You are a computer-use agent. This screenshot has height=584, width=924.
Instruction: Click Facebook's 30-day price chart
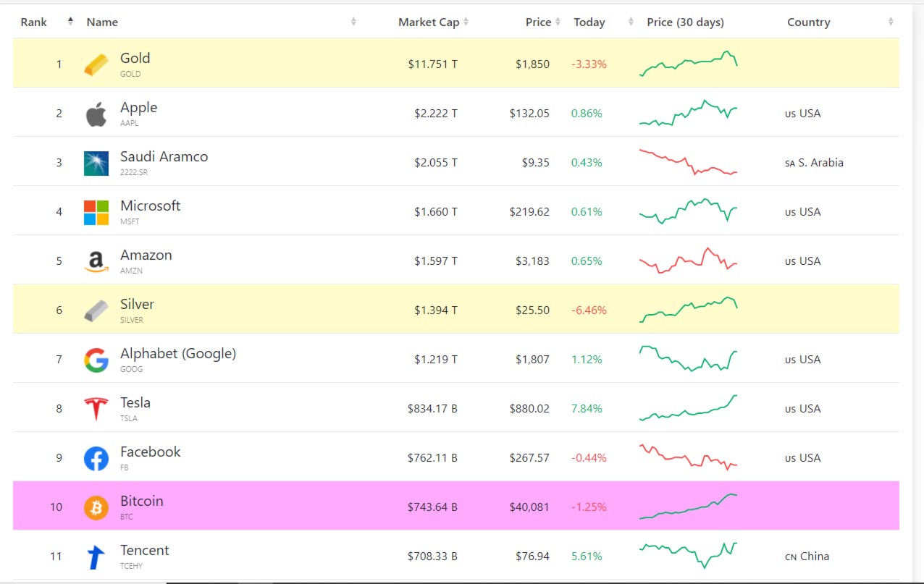[x=688, y=457]
